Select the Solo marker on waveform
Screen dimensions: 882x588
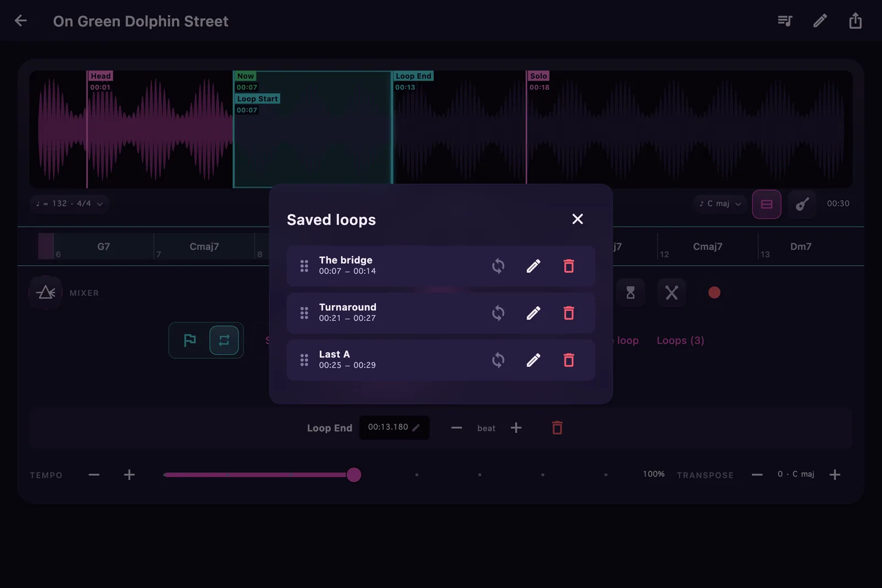[539, 76]
